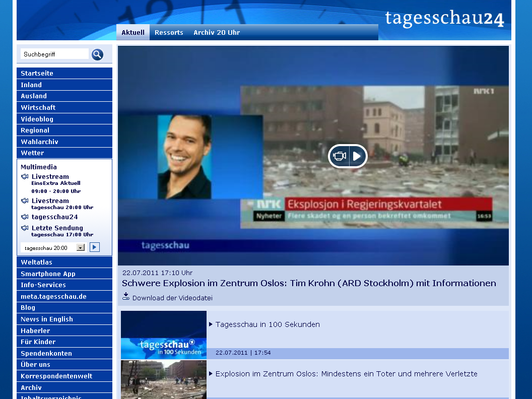532x399 pixels.
Task: Open the Über uns page
Action: (x=64, y=365)
